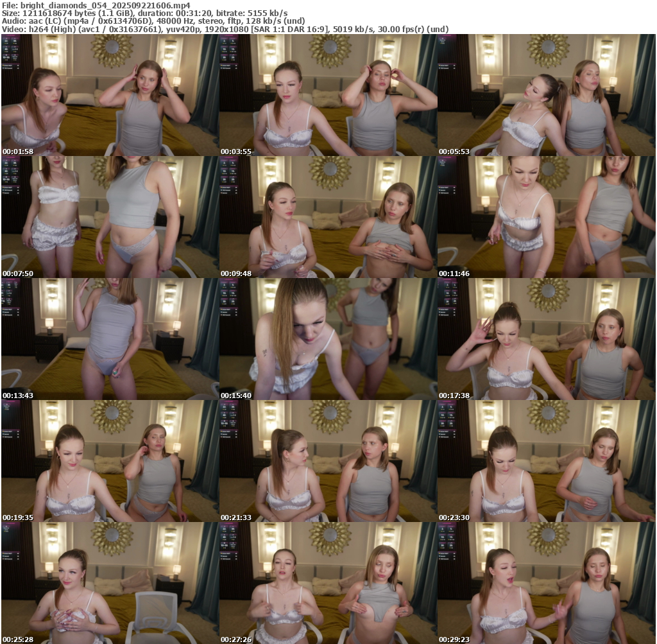This screenshot has height=644, width=657.
Task: Open the frame stamped 00:11:46
Action: [546, 217]
